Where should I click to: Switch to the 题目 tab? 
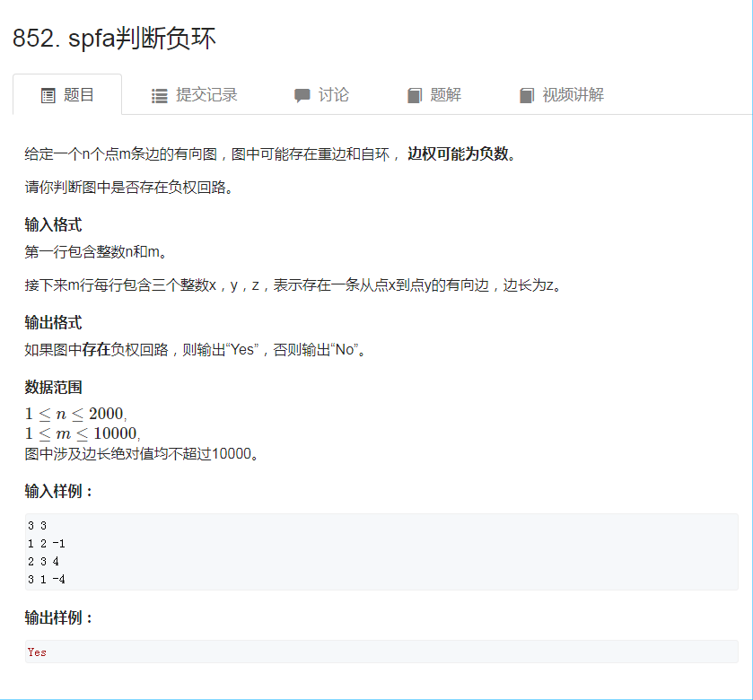[67, 94]
